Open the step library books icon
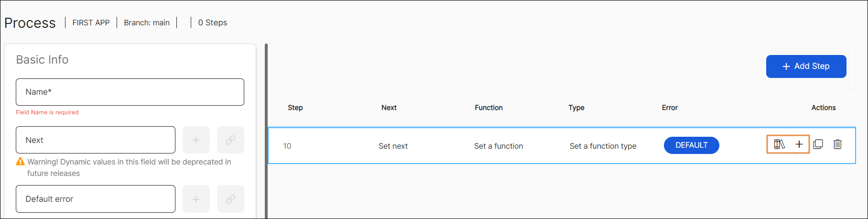This screenshot has height=219, width=868. [x=779, y=144]
